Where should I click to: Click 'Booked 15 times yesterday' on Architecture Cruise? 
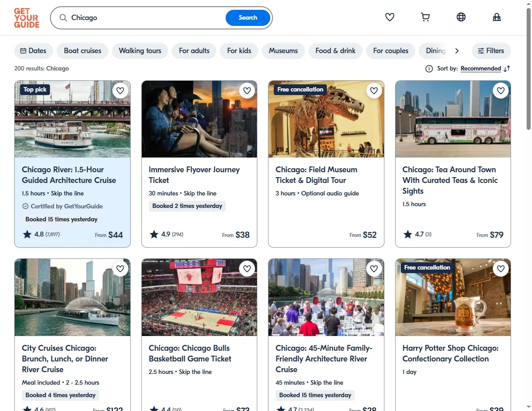[62, 219]
